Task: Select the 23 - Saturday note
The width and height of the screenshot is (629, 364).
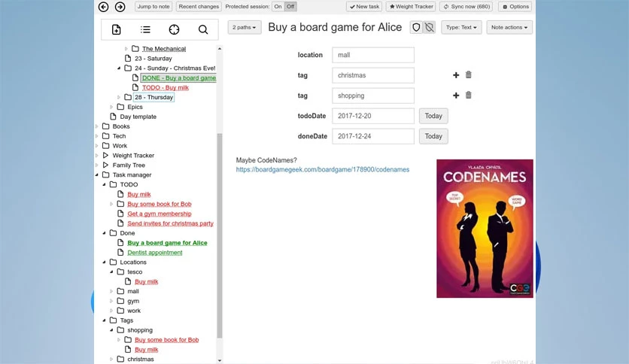Action: [x=153, y=59]
